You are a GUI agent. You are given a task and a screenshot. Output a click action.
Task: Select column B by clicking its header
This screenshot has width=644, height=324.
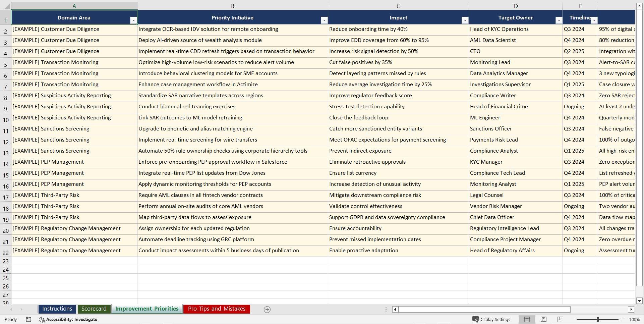pyautogui.click(x=233, y=6)
